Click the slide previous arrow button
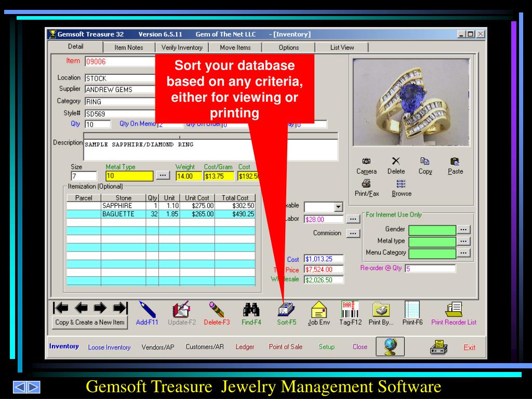The image size is (532, 399). point(19,387)
